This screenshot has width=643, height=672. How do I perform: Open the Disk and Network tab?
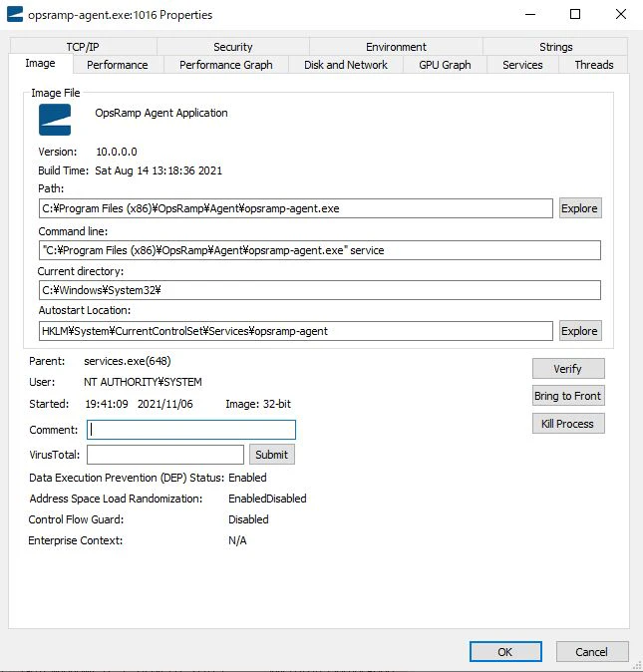point(346,65)
